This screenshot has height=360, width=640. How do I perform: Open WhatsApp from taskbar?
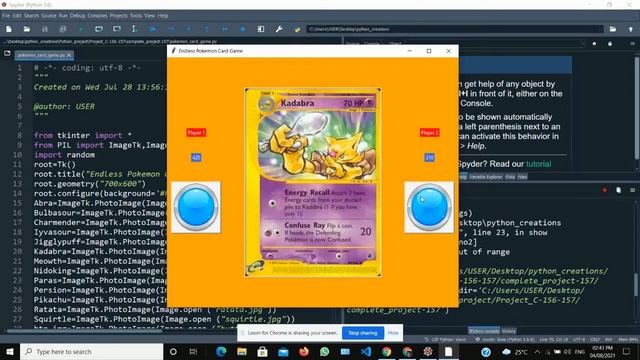[x=324, y=351]
